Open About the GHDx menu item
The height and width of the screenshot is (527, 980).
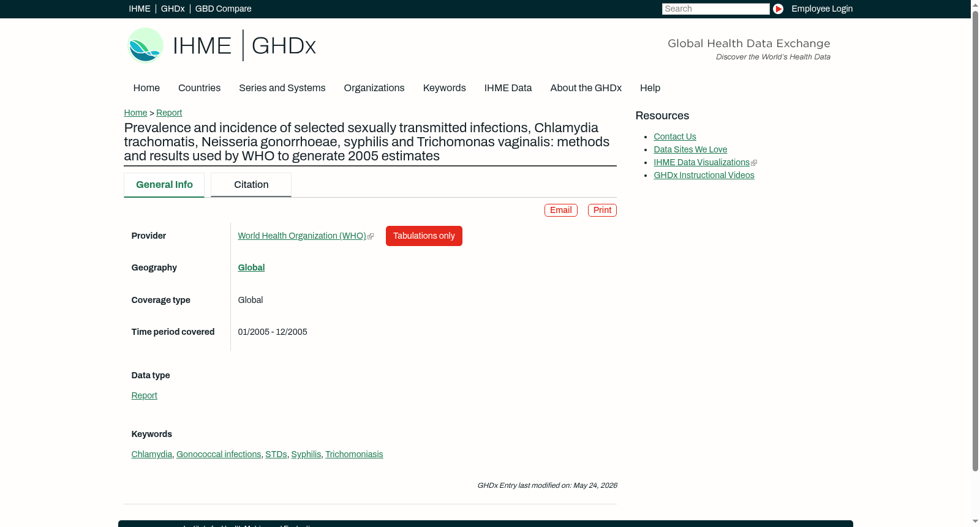click(x=586, y=88)
